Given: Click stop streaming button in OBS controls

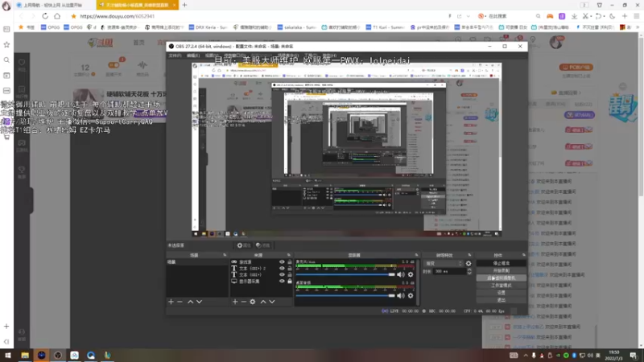Looking at the screenshot, I should click(x=501, y=263).
